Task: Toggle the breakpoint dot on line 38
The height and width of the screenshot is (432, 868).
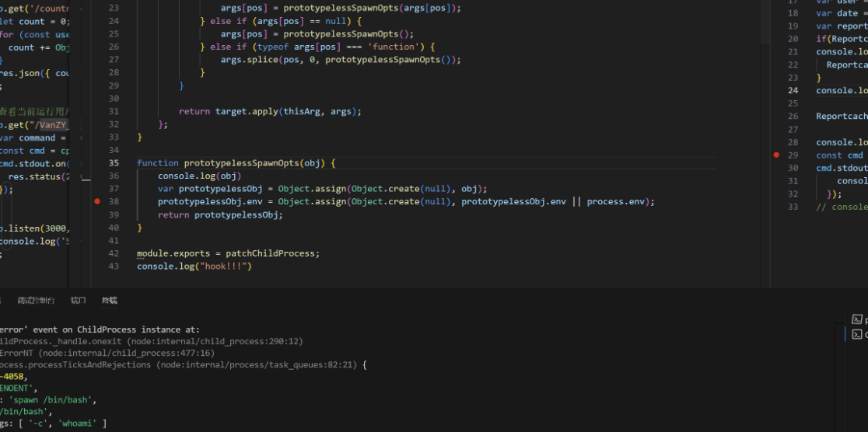Action: pyautogui.click(x=97, y=201)
